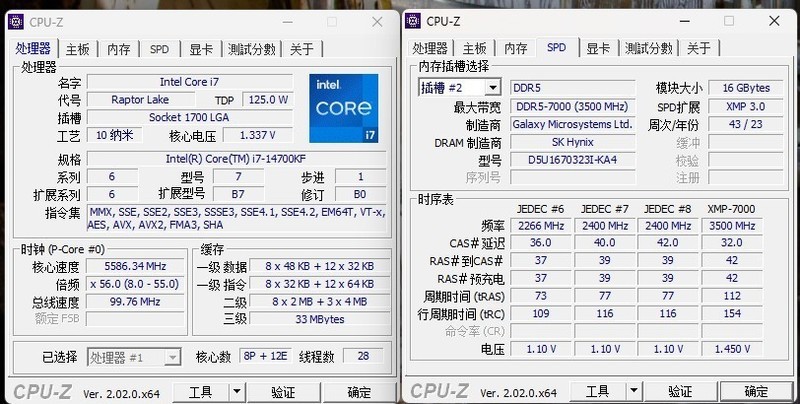Screen dimensions: 800x404
Task: Open 关于 tab in left window
Action: [302, 49]
